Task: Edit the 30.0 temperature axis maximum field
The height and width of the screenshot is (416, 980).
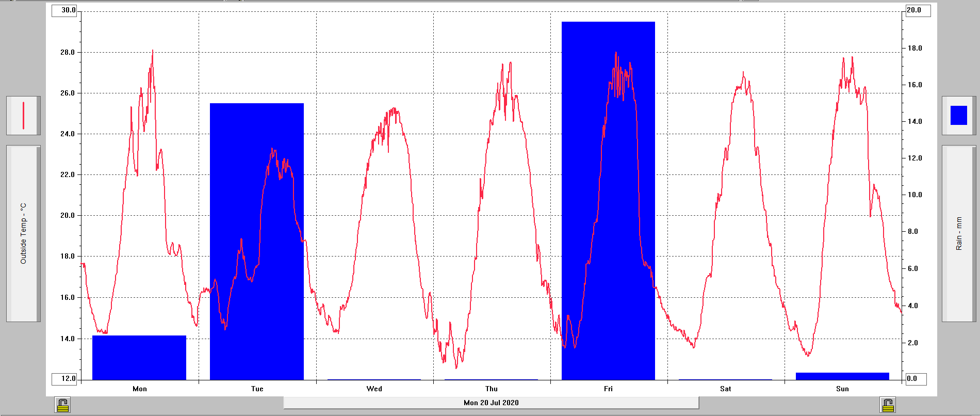Action: point(64,10)
